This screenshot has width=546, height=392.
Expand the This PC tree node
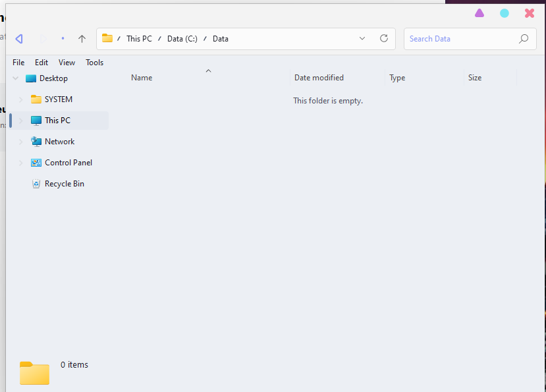(21, 121)
